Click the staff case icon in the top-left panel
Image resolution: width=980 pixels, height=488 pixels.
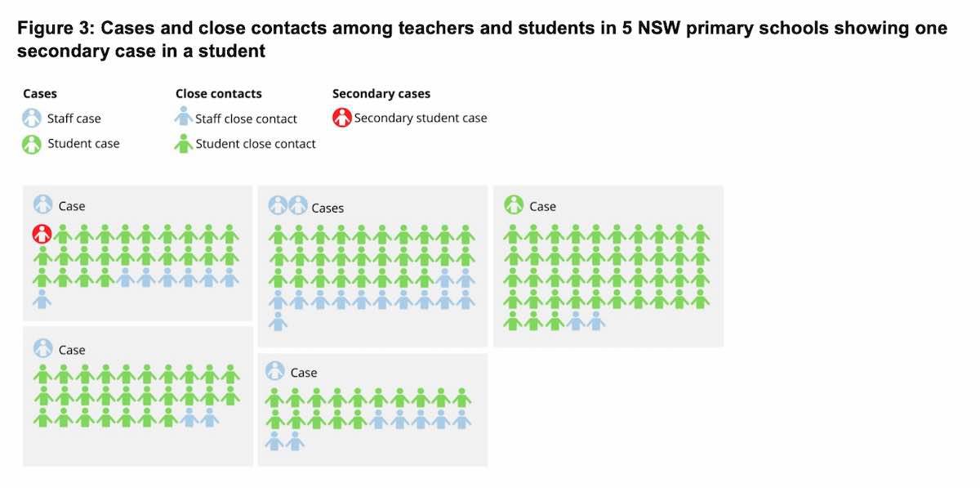(43, 205)
